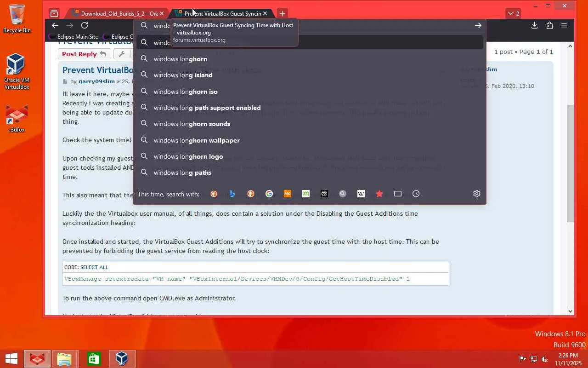The width and height of the screenshot is (588, 368).
Task: Go back to the previous page
Action: click(55, 25)
